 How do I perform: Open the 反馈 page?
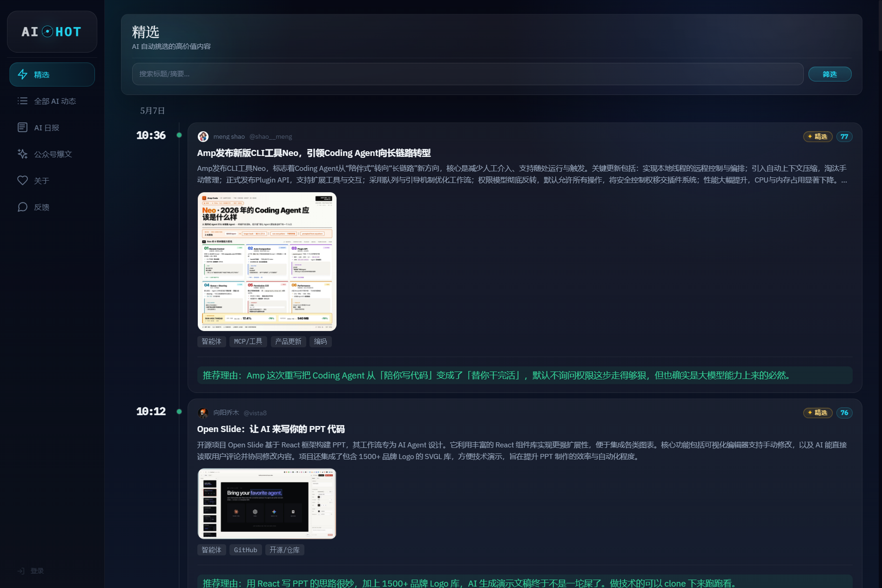click(x=52, y=207)
